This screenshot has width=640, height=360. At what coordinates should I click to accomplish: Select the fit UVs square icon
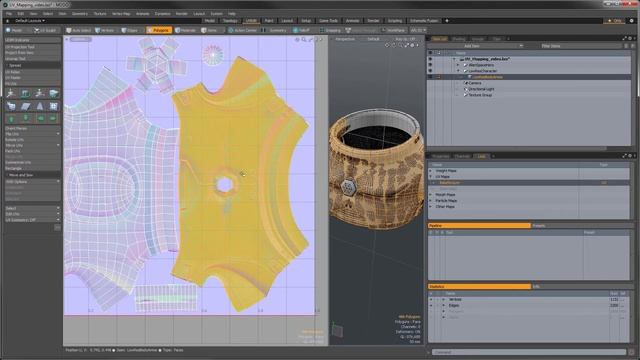[x=53, y=106]
